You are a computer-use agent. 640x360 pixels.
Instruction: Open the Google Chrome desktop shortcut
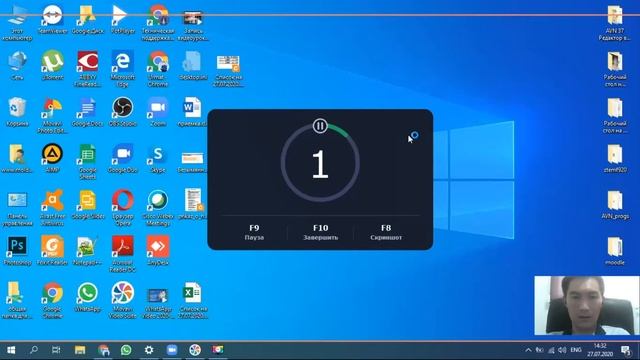coord(52,300)
